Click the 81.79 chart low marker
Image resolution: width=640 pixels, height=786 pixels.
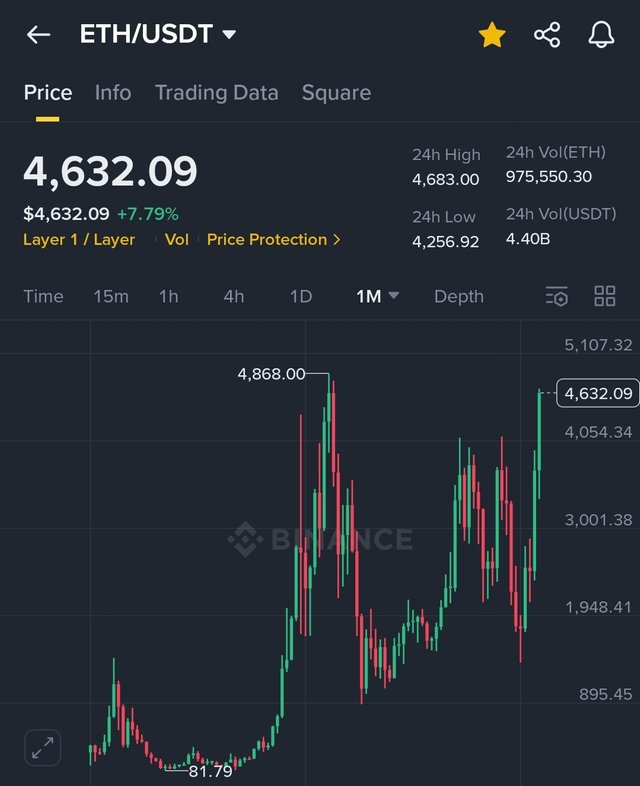210,771
